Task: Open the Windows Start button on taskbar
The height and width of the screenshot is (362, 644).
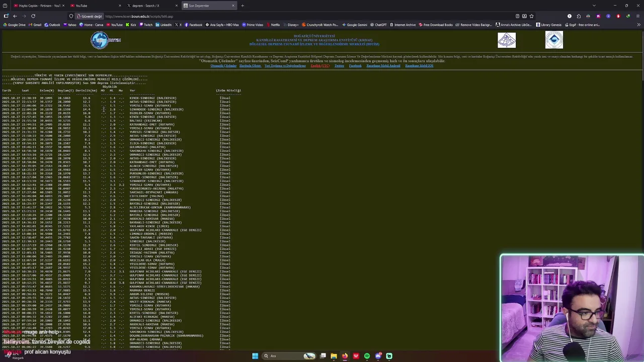Action: [255, 356]
